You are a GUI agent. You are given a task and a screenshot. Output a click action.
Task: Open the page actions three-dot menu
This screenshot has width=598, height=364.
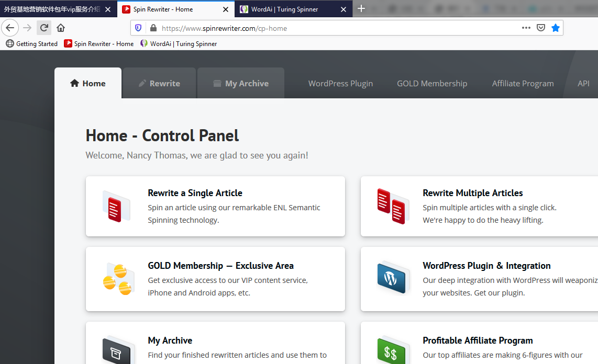coord(526,28)
